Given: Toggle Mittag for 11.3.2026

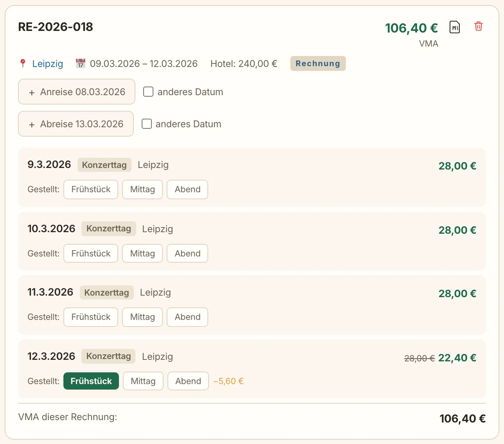Looking at the screenshot, I should pos(142,317).
